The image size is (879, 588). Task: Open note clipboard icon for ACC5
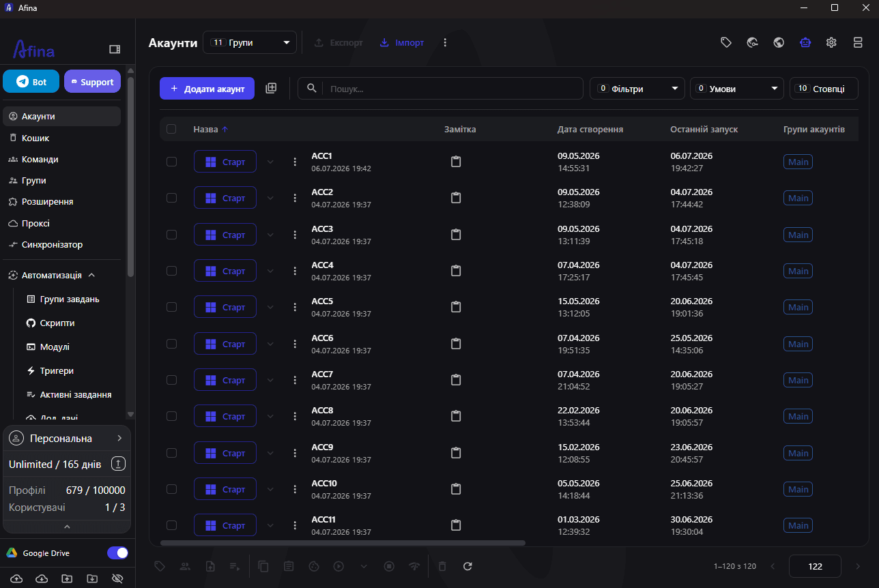click(456, 307)
